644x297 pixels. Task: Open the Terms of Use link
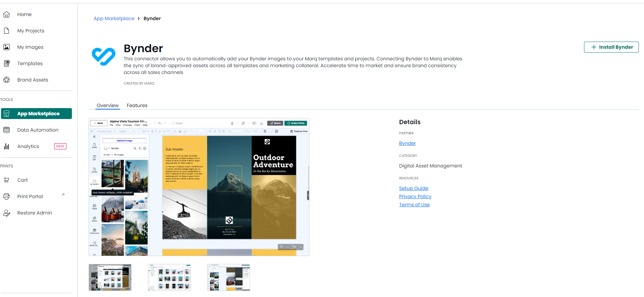(414, 205)
